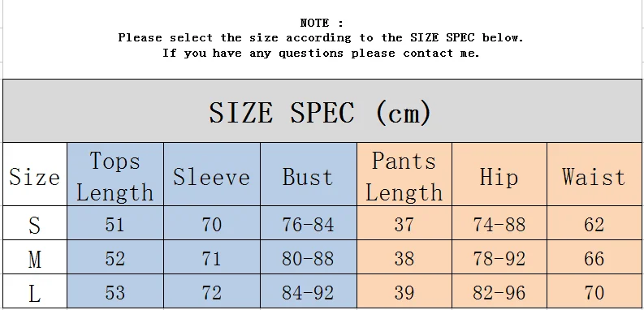Image resolution: width=644 pixels, height=310 pixels.
Task: Click the Bust column header
Action: tap(309, 174)
